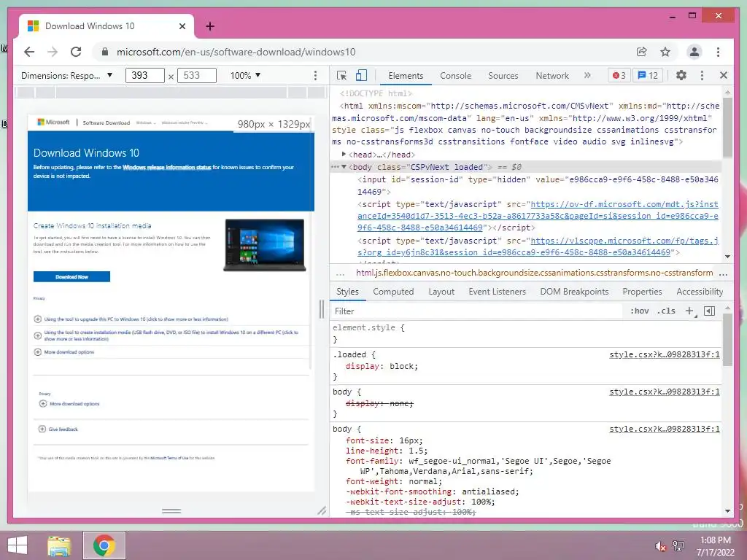Toggle .cls element classes panel
747x560 pixels.
[666, 311]
